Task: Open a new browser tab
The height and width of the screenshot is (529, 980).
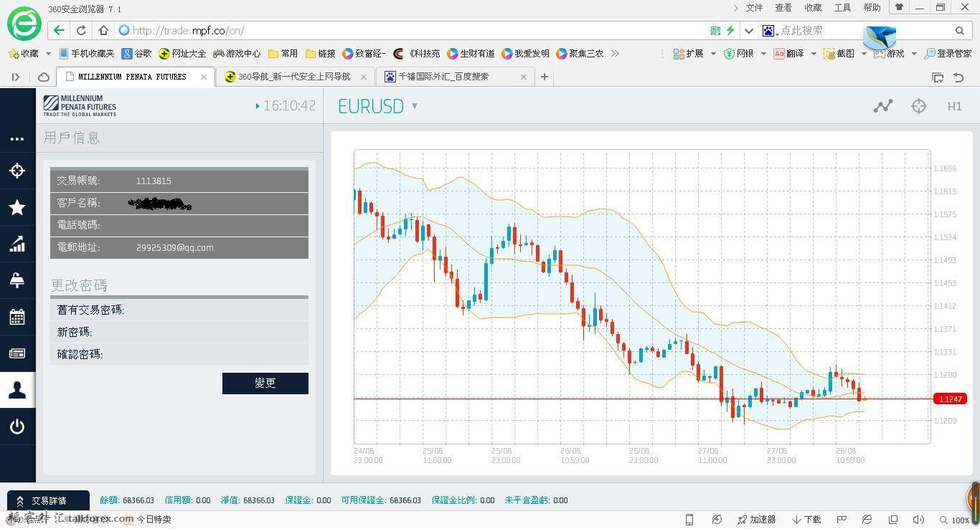Action: pos(545,77)
